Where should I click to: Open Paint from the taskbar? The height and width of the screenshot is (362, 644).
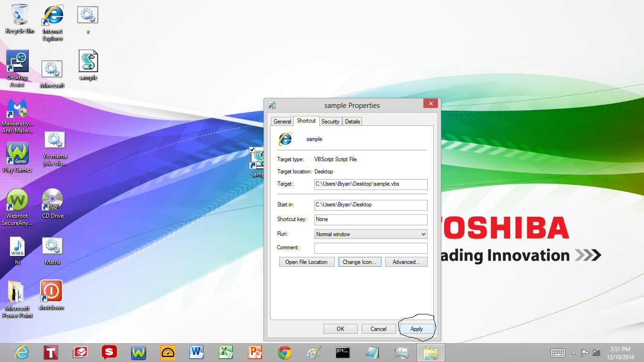[314, 352]
